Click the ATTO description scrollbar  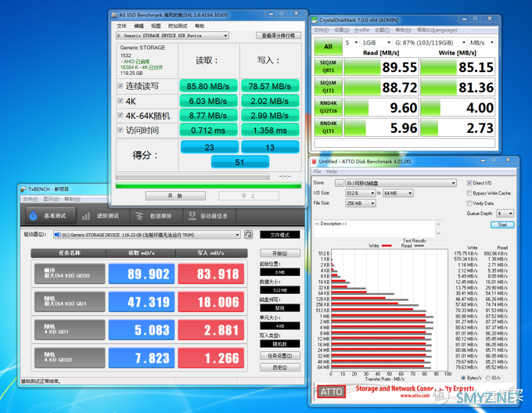[x=438, y=228]
